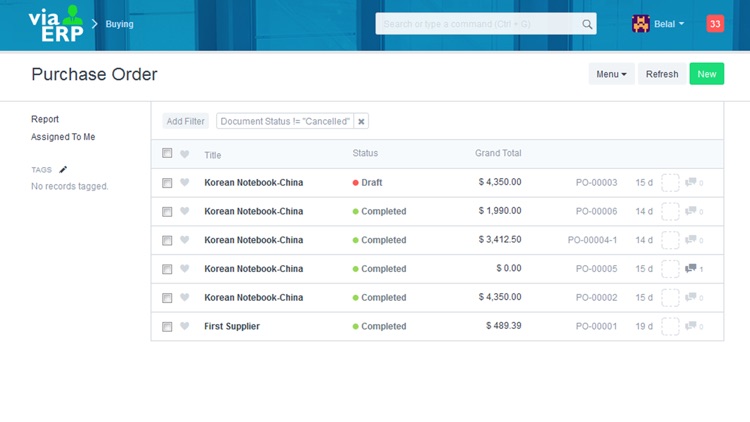
Task: Click the Title column header
Action: (x=213, y=155)
